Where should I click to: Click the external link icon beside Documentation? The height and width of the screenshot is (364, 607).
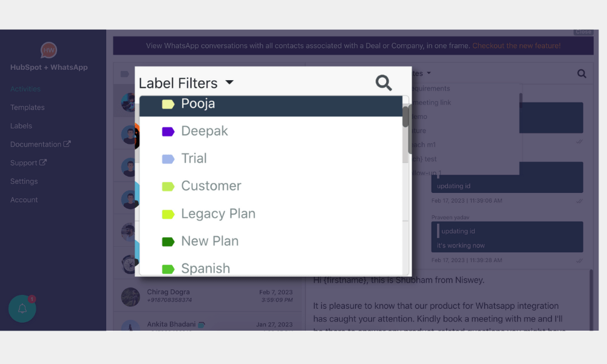pyautogui.click(x=67, y=144)
